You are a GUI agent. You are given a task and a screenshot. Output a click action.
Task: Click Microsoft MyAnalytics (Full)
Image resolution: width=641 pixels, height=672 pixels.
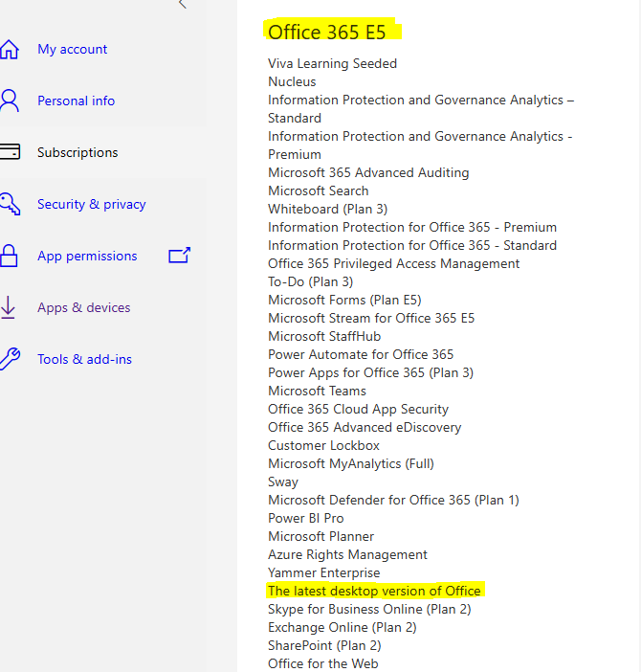pyautogui.click(x=351, y=463)
